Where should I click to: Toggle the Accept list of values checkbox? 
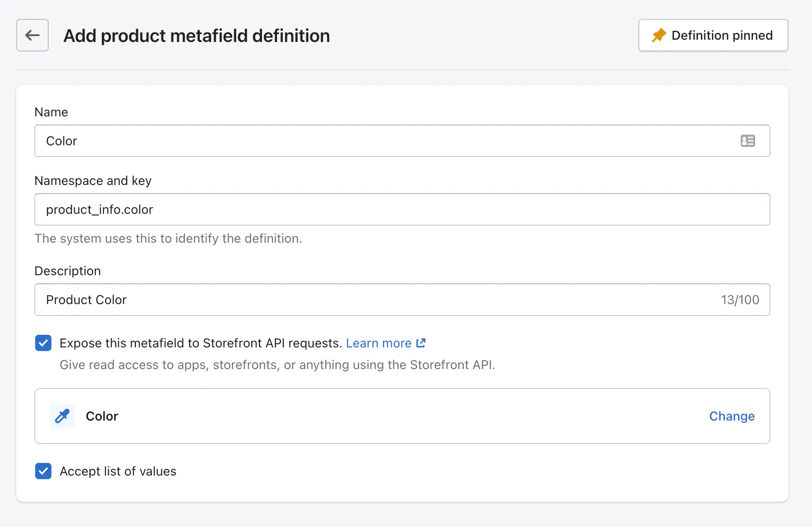43,471
